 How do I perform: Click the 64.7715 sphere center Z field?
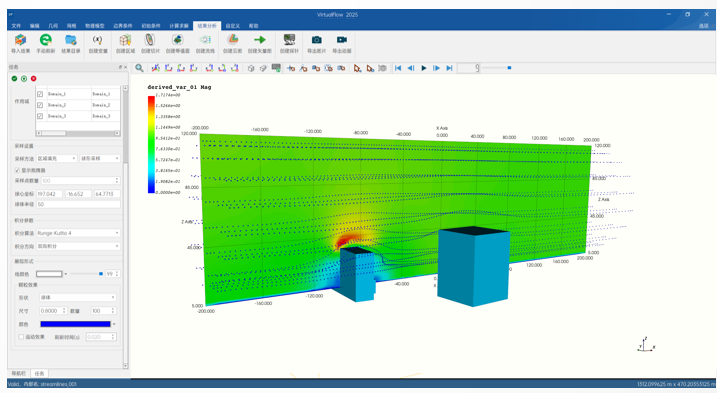coord(107,194)
